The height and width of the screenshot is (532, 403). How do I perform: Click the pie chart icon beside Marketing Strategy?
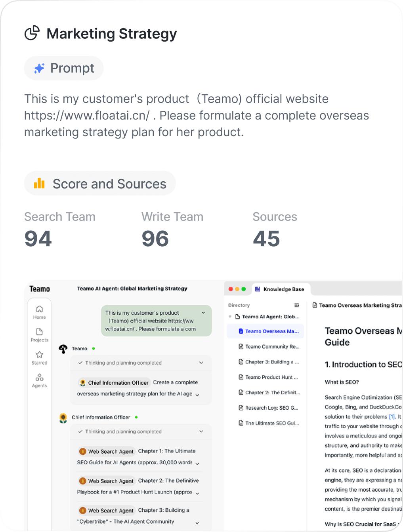(x=32, y=33)
